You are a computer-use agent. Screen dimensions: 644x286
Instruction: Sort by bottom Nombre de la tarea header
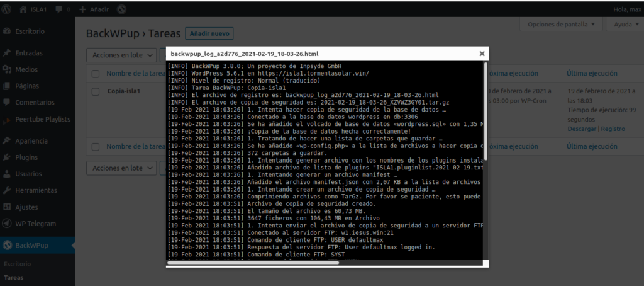point(136,146)
